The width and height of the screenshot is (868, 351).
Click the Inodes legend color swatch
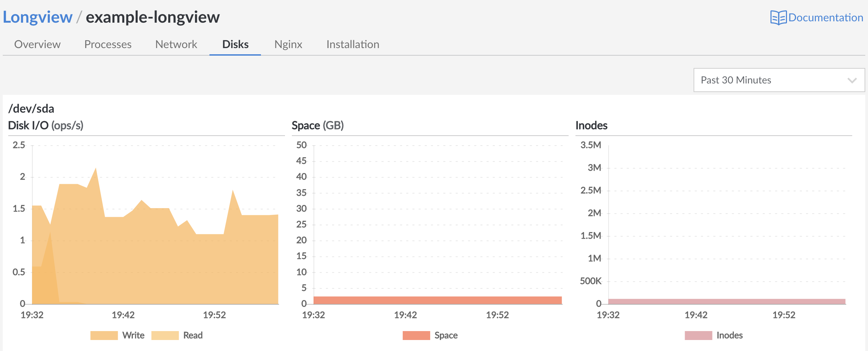click(698, 335)
